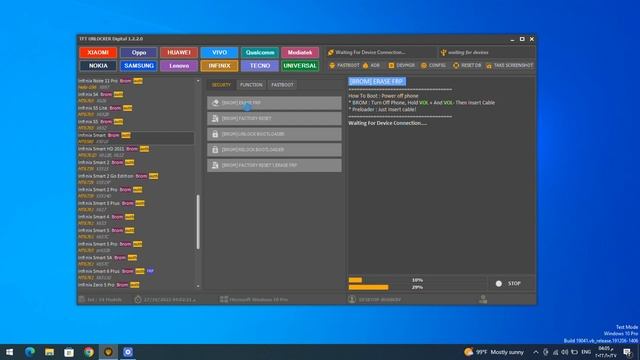Run the [BROM] ERASE FRP action
This screenshot has height=360, width=640.
pos(274,103)
